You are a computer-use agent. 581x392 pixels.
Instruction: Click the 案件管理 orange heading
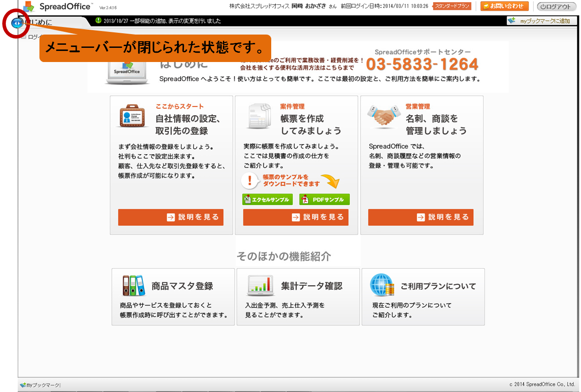tap(292, 106)
